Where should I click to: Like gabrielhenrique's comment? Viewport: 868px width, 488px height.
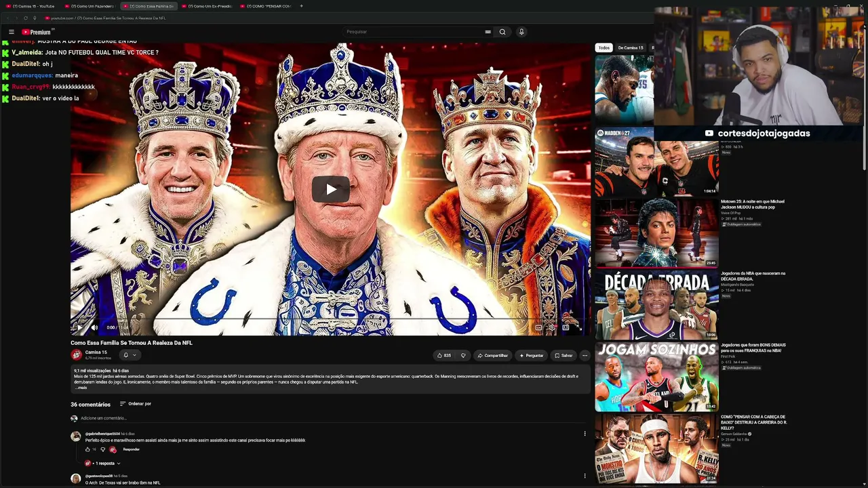(x=87, y=449)
